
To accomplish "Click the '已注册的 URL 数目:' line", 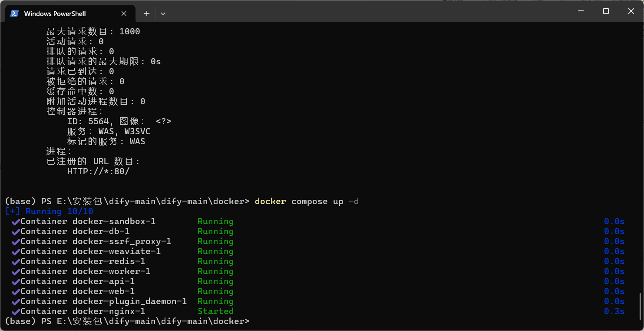I will [x=93, y=162].
